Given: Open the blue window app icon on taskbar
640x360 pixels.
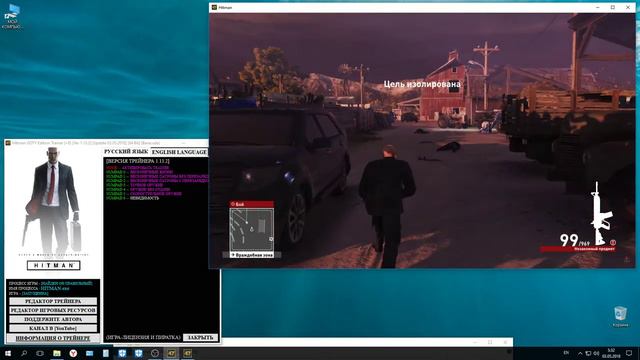Looking at the screenshot, I should [89, 353].
